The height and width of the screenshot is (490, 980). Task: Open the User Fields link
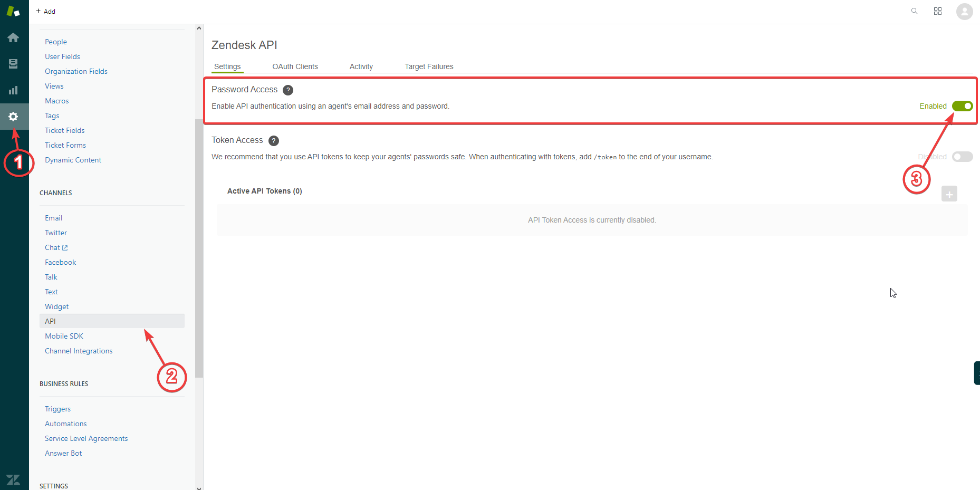tap(63, 56)
